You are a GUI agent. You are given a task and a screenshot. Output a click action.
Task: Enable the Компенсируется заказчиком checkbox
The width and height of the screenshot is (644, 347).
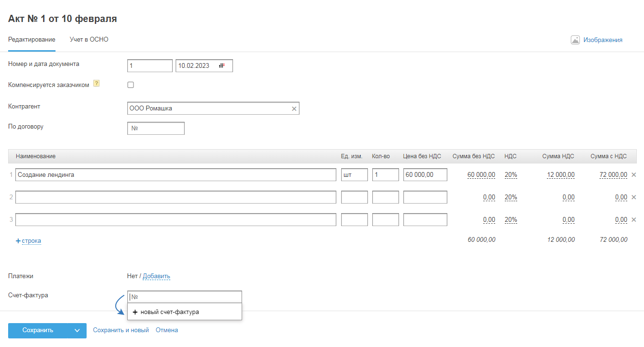click(x=131, y=85)
